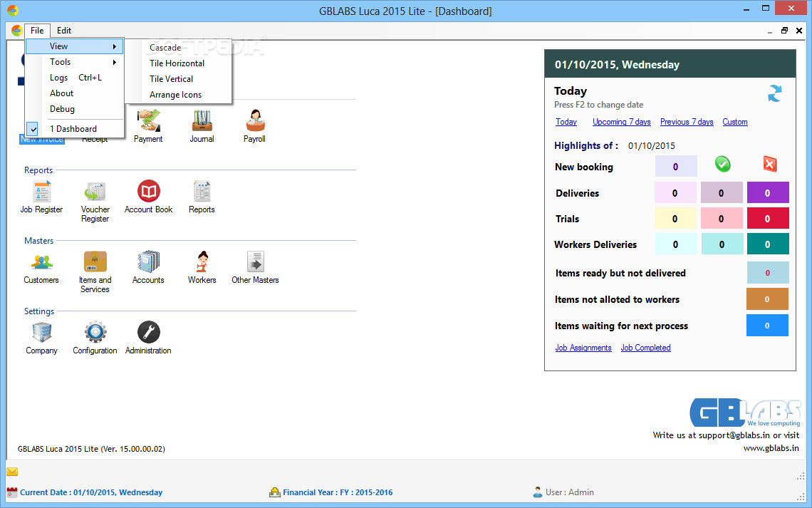Click light blue Items ready not delivered count
The width and height of the screenshot is (812, 508).
tap(768, 273)
